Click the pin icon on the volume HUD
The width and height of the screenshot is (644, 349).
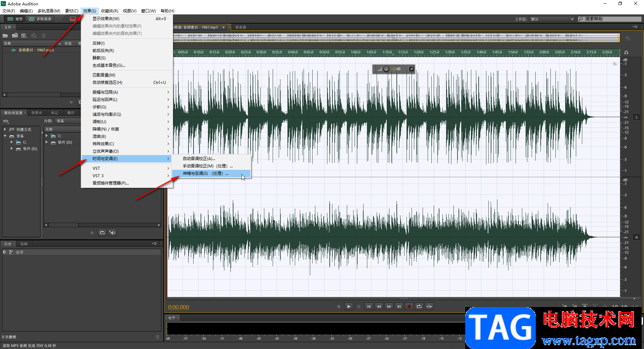pyautogui.click(x=412, y=69)
